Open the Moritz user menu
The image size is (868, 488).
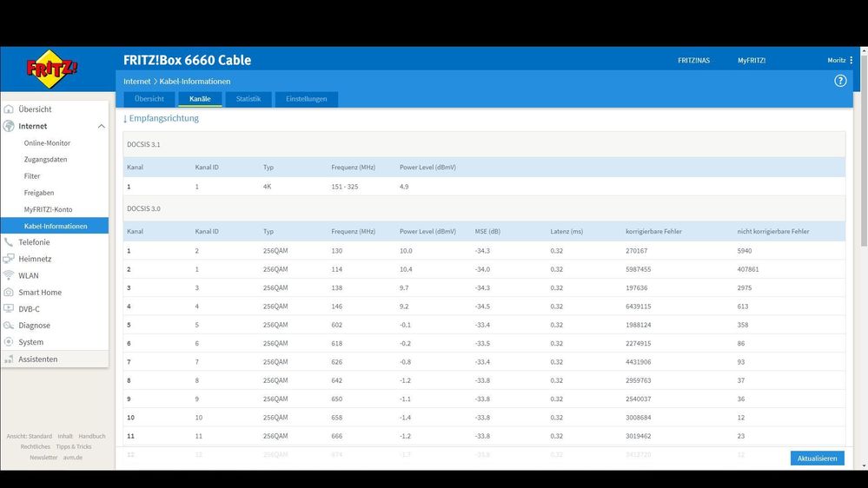(839, 61)
